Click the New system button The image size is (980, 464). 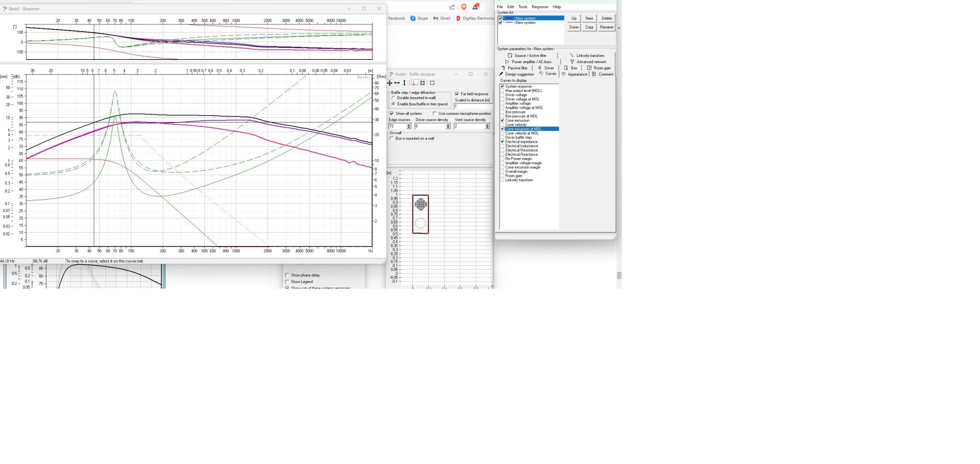[x=590, y=18]
